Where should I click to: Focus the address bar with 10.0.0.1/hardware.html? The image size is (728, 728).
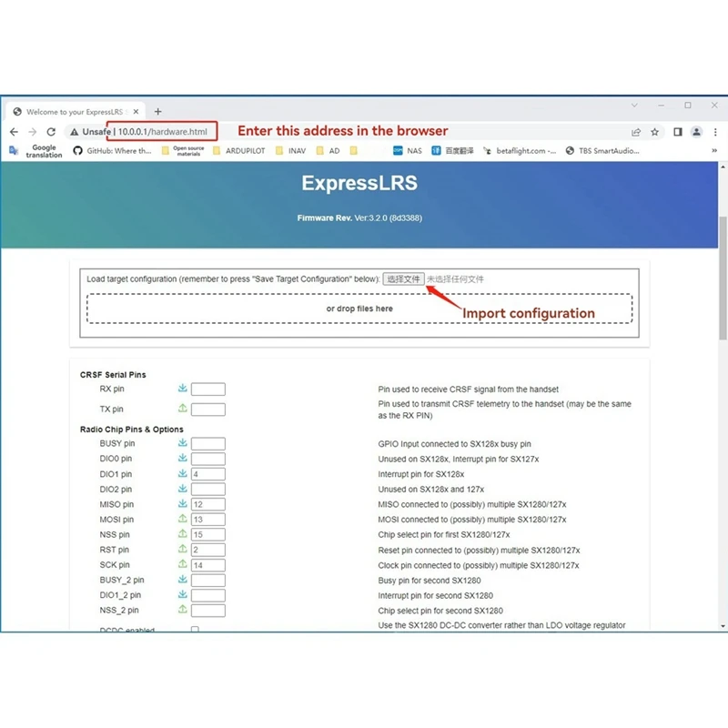(162, 132)
